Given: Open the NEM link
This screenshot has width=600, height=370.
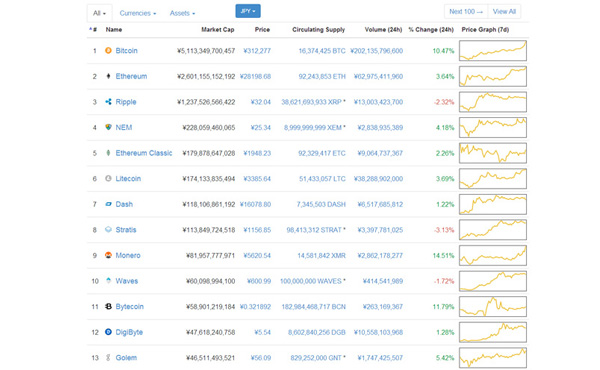Looking at the screenshot, I should [x=124, y=127].
